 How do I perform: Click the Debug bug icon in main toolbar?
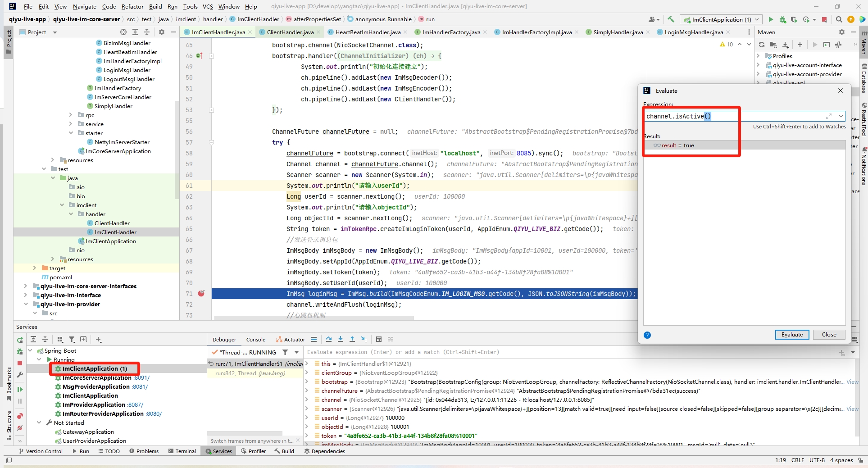pyautogui.click(x=782, y=19)
